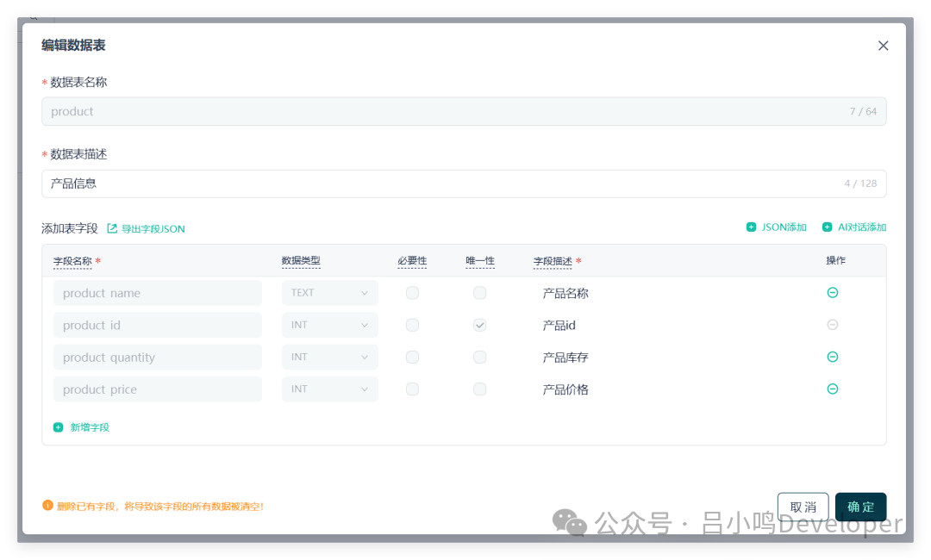Screen dimensions: 931x560
Task: Click the AI对话添加 link text
Action: [x=861, y=227]
